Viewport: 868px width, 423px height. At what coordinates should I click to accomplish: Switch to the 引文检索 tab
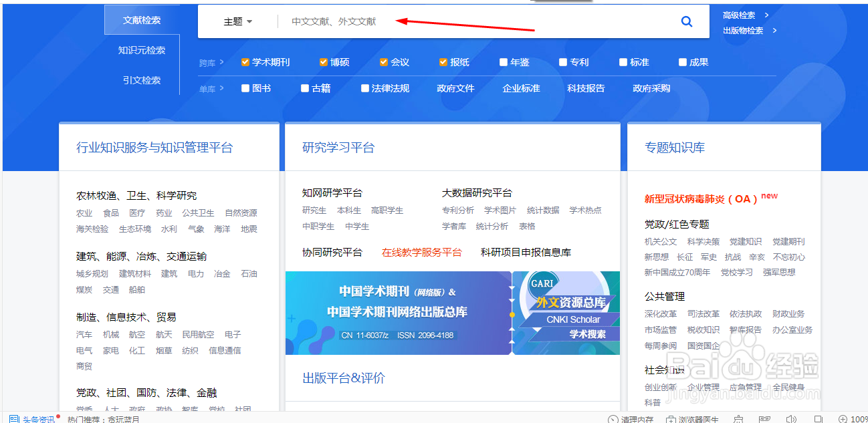[x=142, y=80]
